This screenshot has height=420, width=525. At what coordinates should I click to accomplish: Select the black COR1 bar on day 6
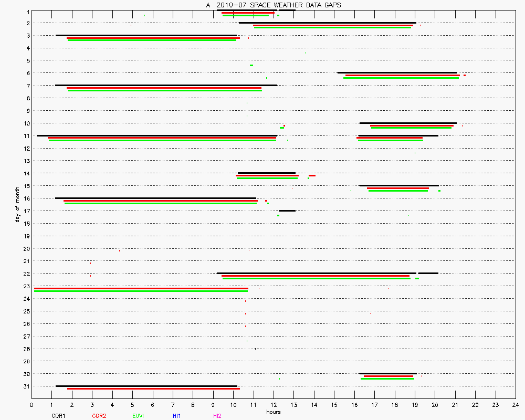click(x=397, y=72)
